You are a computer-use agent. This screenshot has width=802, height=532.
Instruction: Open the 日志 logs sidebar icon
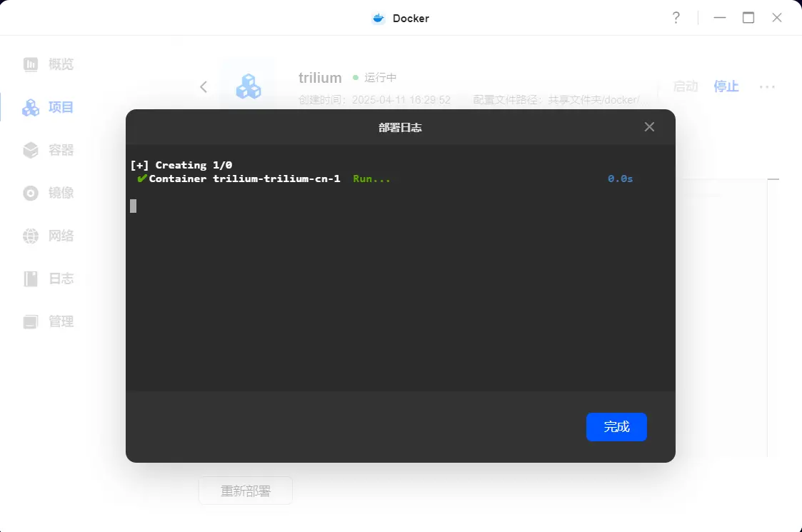(x=31, y=279)
